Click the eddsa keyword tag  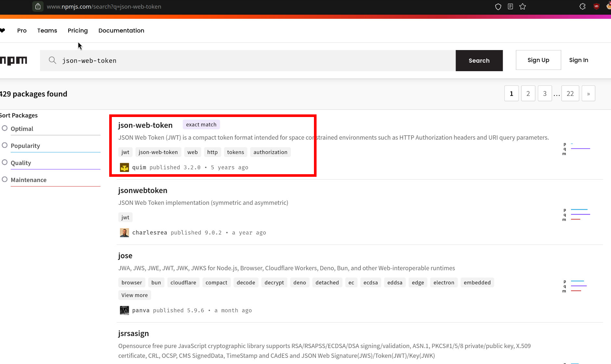tap(395, 282)
